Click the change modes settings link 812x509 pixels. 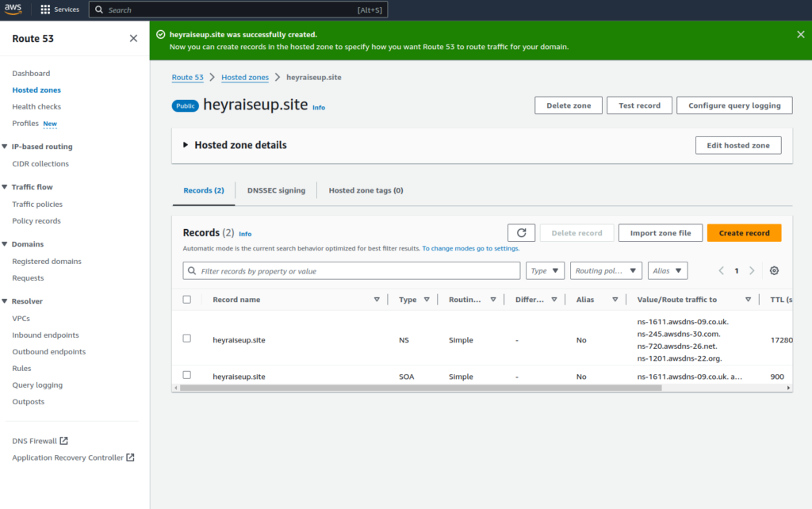pos(471,248)
